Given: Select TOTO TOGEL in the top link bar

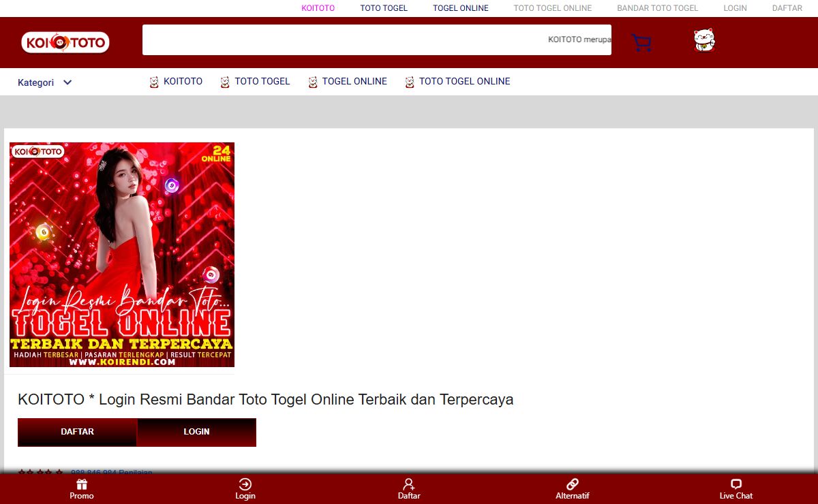Looking at the screenshot, I should tap(384, 8).
